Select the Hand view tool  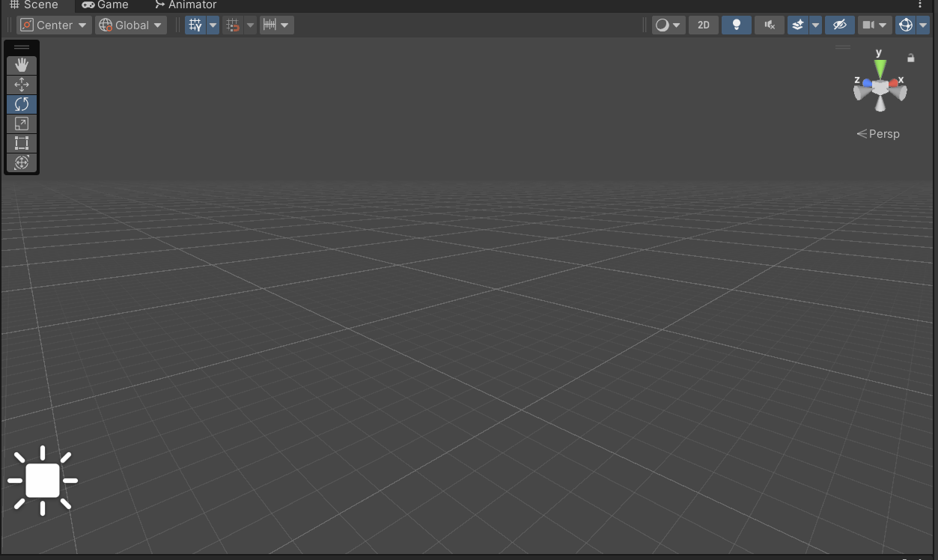[x=22, y=65]
